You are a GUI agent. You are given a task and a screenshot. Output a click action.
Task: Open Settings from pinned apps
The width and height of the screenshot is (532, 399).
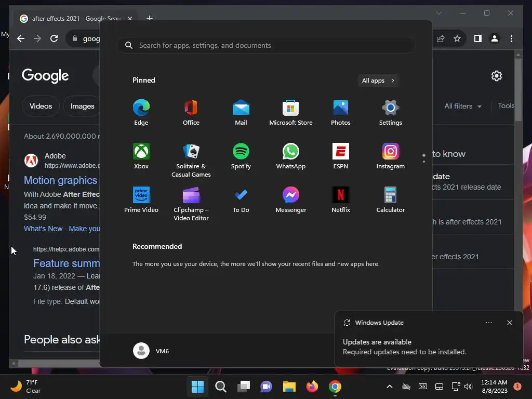pyautogui.click(x=391, y=113)
